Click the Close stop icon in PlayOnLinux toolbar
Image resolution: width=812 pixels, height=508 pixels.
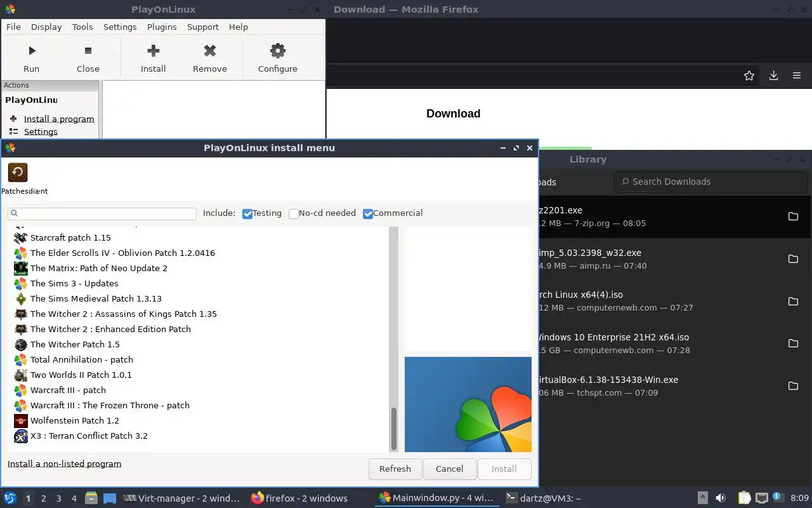pyautogui.click(x=88, y=51)
